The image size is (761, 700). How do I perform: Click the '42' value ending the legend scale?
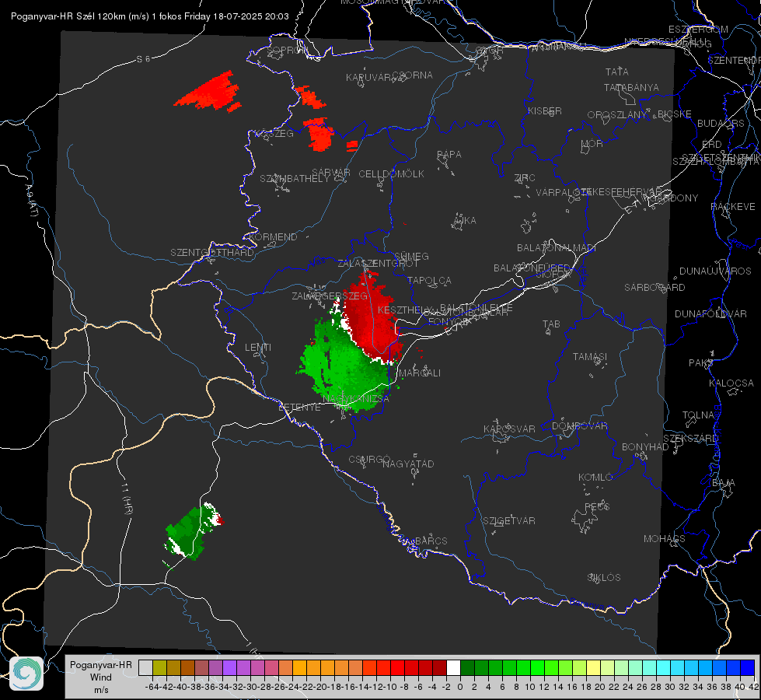point(753,687)
